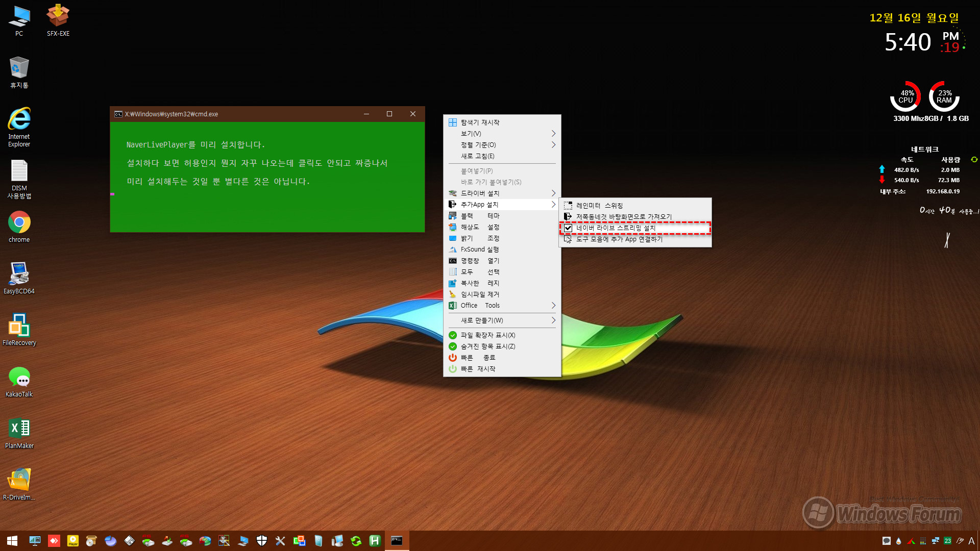Select 임시파일 제거 menu item

[502, 294]
